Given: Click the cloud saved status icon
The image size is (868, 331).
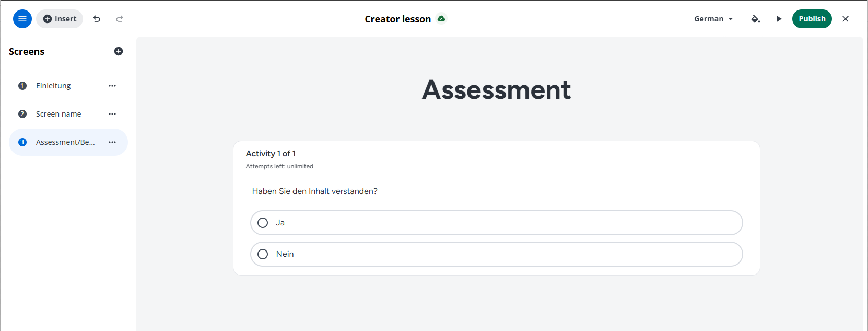Looking at the screenshot, I should (x=441, y=18).
